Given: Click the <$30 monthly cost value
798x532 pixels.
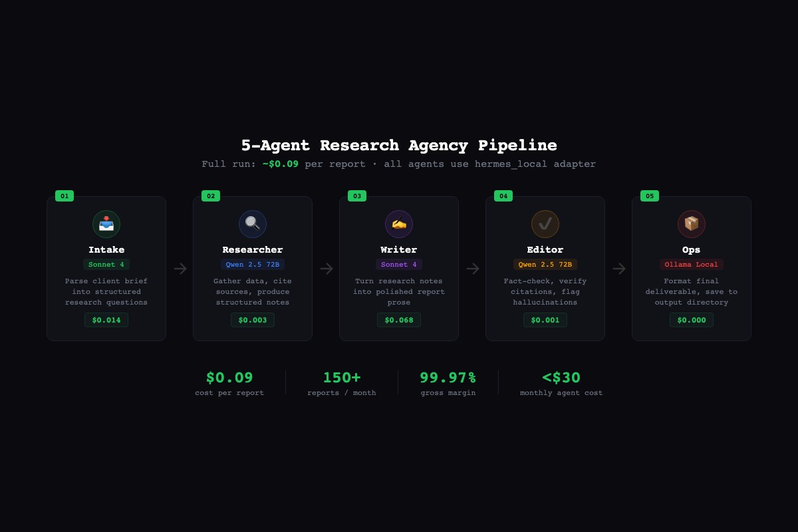Looking at the screenshot, I should (561, 378).
